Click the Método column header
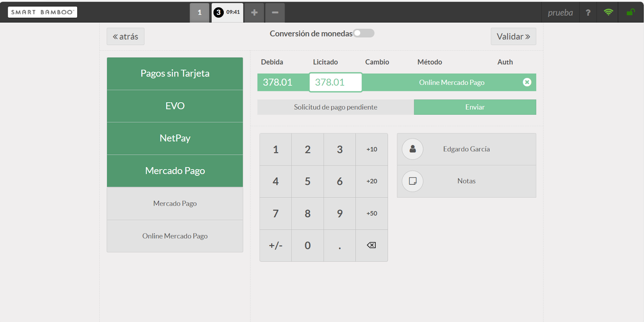The image size is (644, 322). pos(429,62)
